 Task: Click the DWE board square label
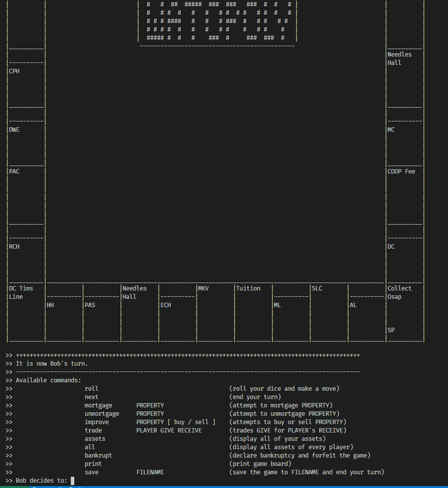14,130
